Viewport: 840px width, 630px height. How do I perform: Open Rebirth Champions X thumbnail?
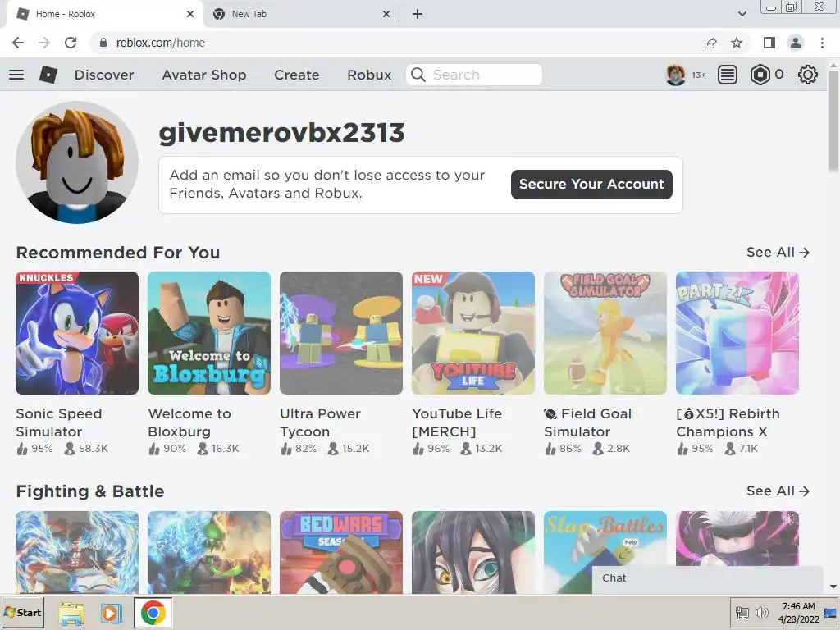pos(737,333)
